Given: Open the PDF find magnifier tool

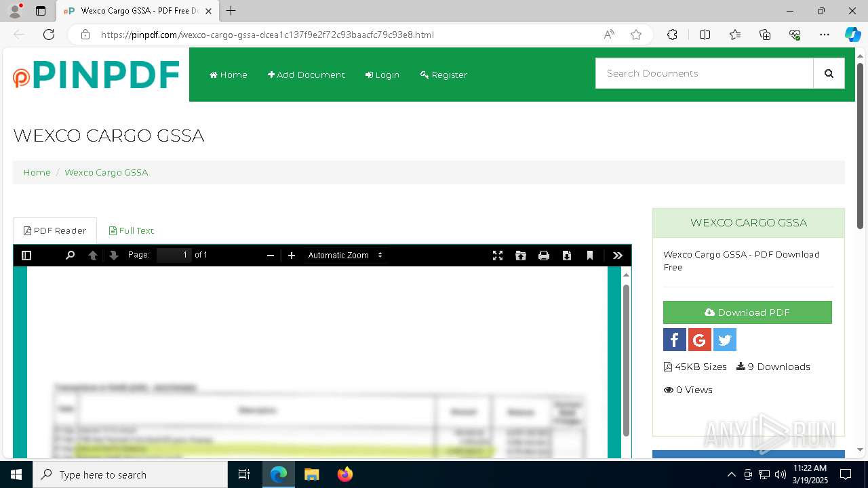Looking at the screenshot, I should click(70, 256).
